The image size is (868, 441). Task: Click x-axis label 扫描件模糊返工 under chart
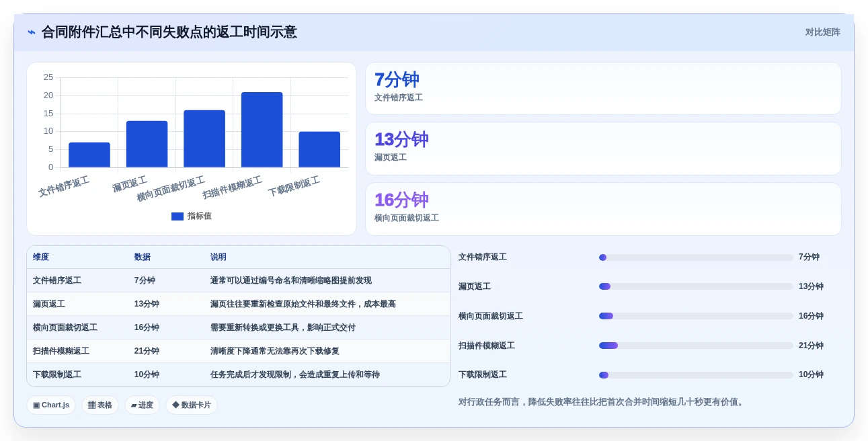tap(233, 188)
